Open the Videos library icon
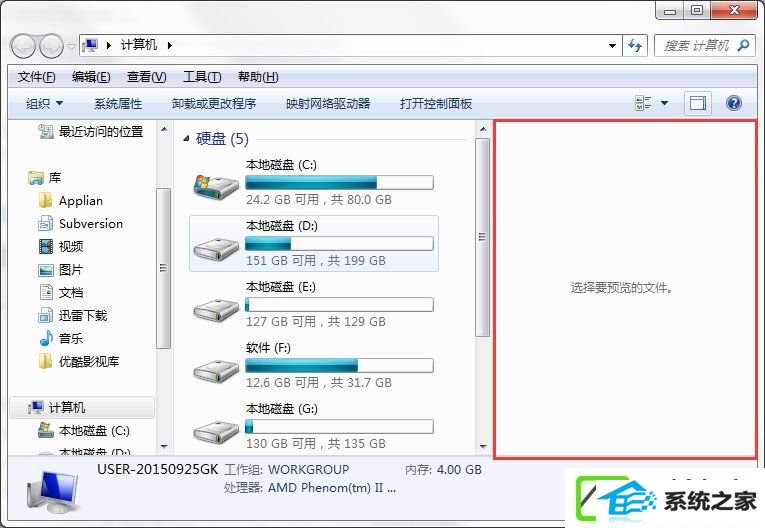This screenshot has width=765, height=528. click(x=46, y=246)
